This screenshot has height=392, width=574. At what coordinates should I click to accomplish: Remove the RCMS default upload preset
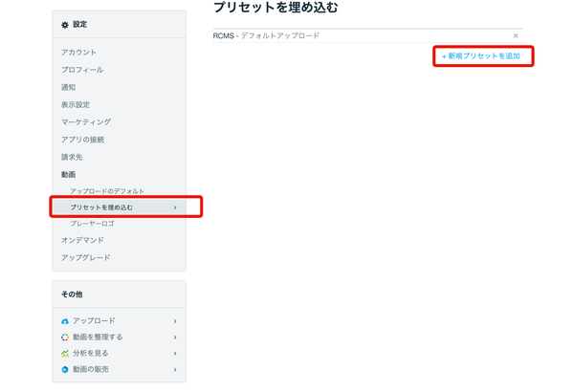click(516, 36)
